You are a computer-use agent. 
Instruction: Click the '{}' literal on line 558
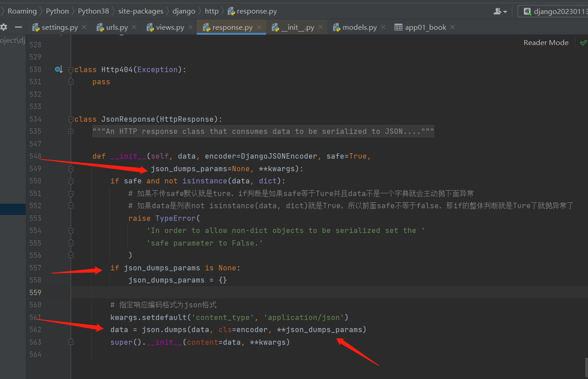click(x=223, y=280)
